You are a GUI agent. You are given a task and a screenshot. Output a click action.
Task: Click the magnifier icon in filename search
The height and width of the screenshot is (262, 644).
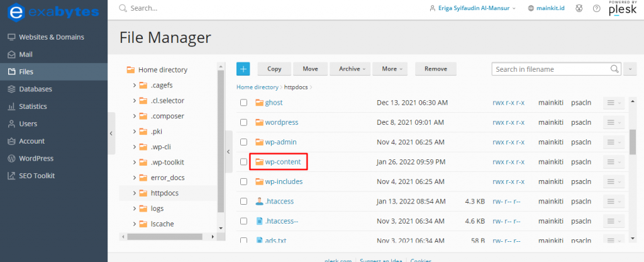click(614, 69)
